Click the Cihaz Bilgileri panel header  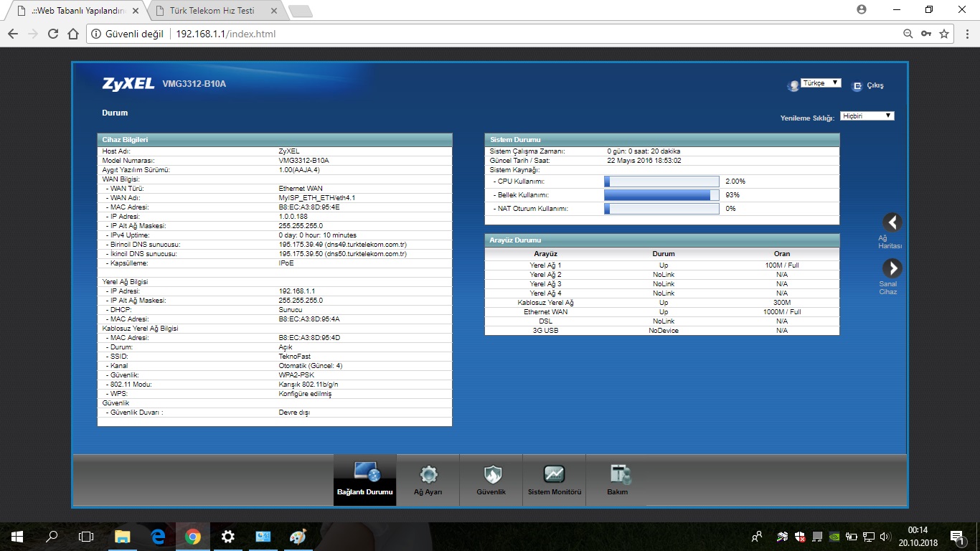(x=275, y=139)
